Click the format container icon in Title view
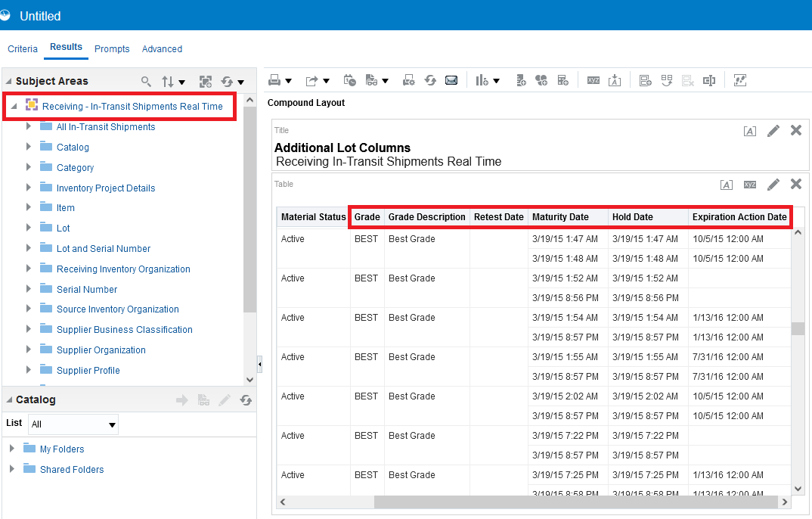Viewport: 812px width, 519px height. click(x=749, y=131)
